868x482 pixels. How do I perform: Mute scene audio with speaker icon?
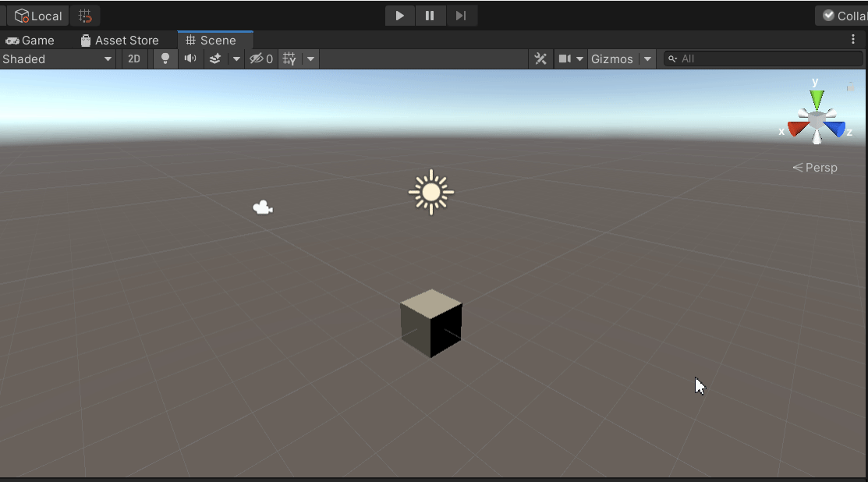click(x=190, y=58)
